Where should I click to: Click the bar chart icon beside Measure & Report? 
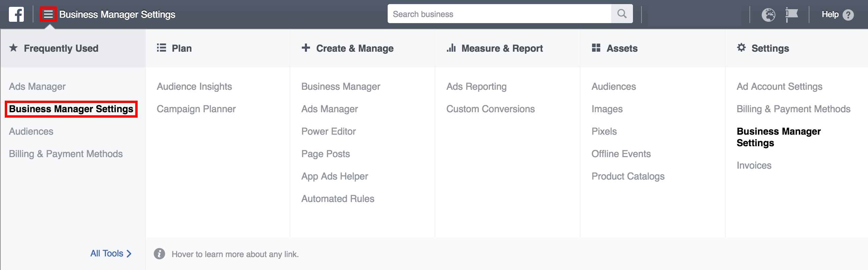451,48
